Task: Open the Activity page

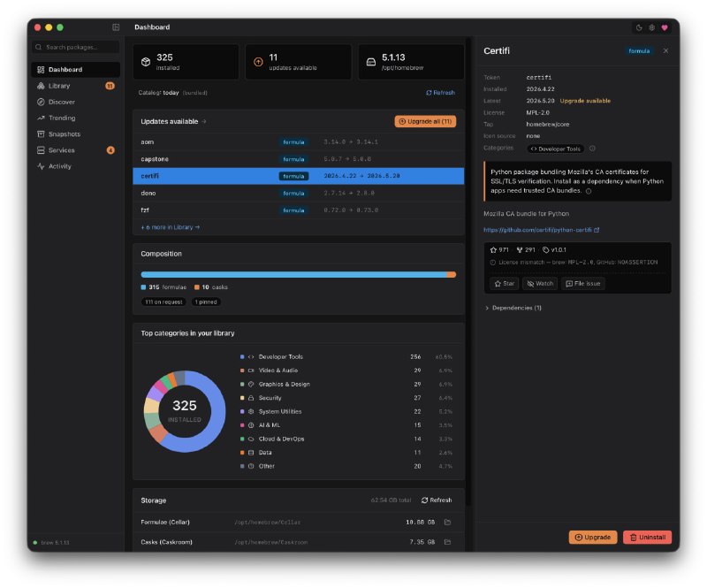Action: coord(76,166)
